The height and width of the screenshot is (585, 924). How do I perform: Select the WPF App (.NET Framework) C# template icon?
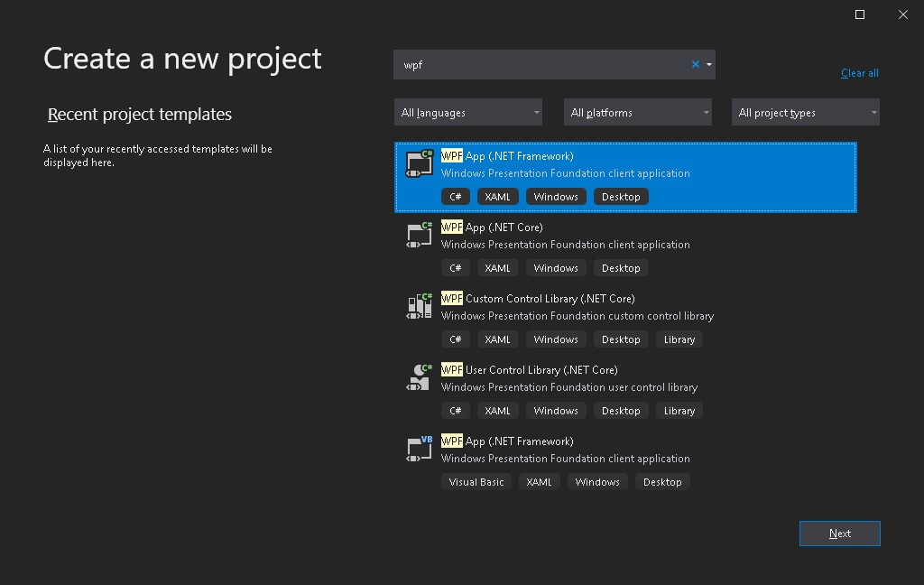pos(419,165)
